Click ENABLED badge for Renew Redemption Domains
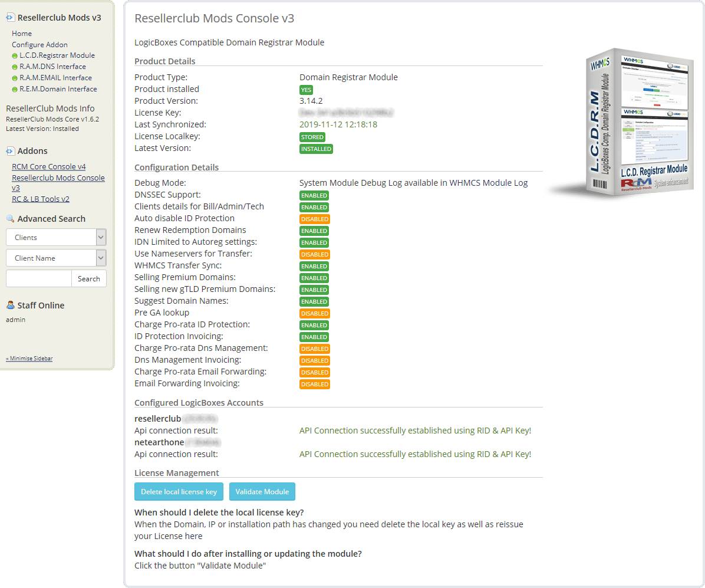 [314, 231]
